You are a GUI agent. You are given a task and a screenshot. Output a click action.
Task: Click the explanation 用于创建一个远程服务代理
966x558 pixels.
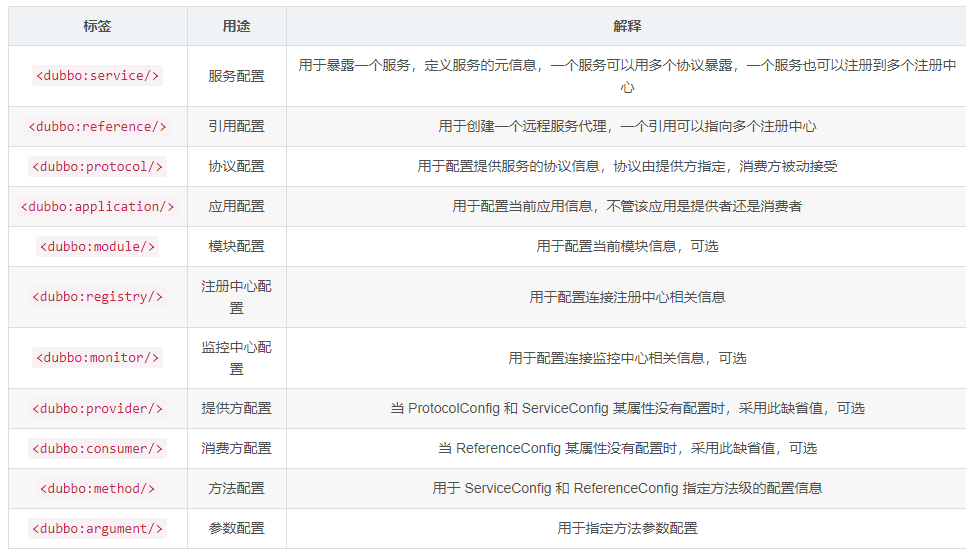(x=627, y=126)
